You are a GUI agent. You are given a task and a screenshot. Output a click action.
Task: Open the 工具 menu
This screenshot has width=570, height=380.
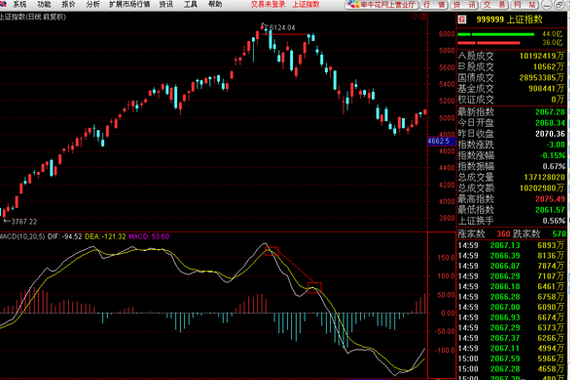pos(190,4)
